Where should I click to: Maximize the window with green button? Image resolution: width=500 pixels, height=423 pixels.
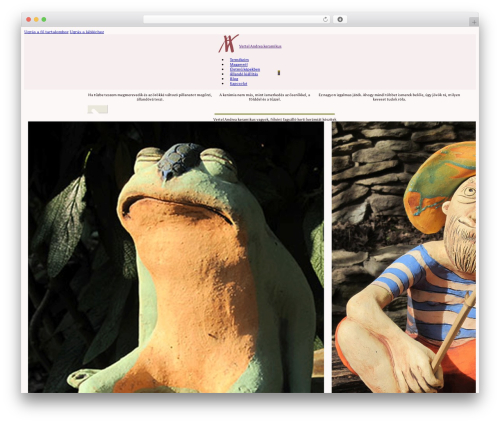click(44, 19)
